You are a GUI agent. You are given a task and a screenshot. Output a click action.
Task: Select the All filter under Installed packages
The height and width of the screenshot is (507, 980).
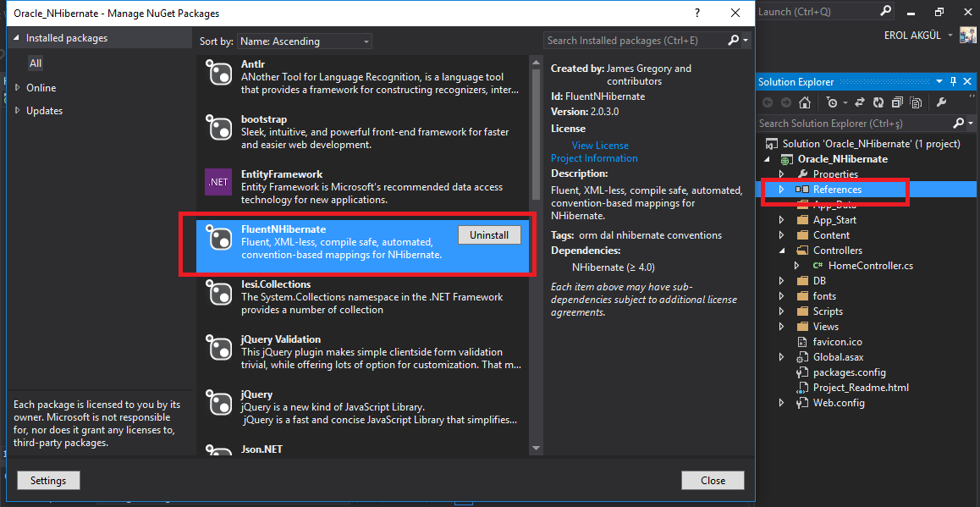point(36,63)
